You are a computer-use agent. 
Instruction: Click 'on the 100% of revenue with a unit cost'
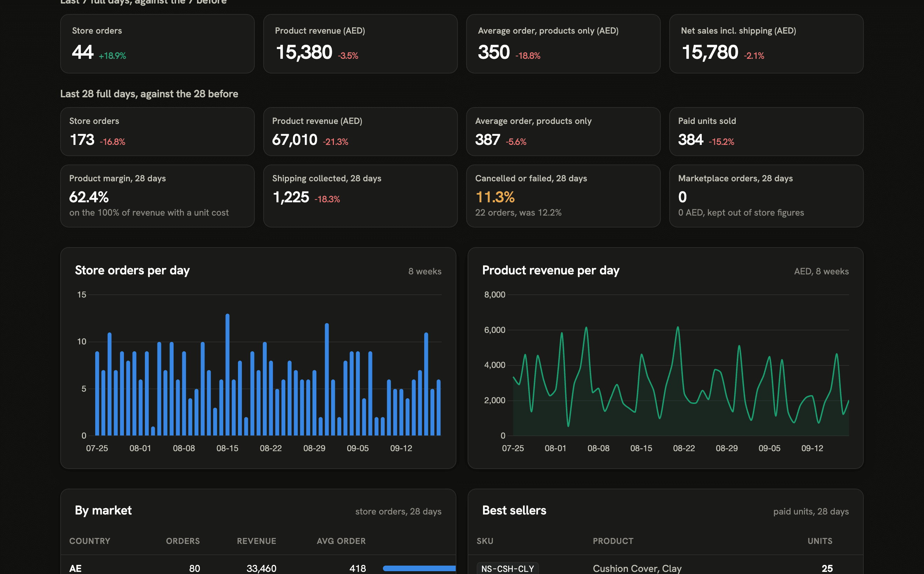pyautogui.click(x=149, y=212)
